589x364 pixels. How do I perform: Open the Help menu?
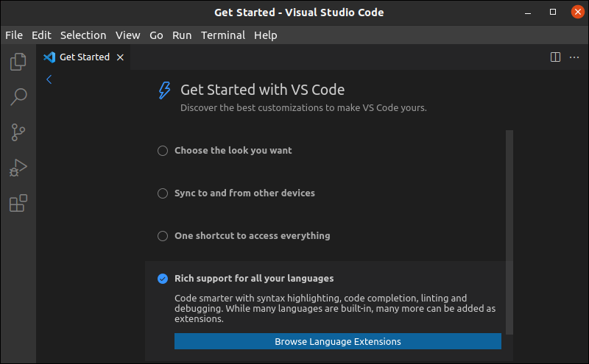point(266,35)
